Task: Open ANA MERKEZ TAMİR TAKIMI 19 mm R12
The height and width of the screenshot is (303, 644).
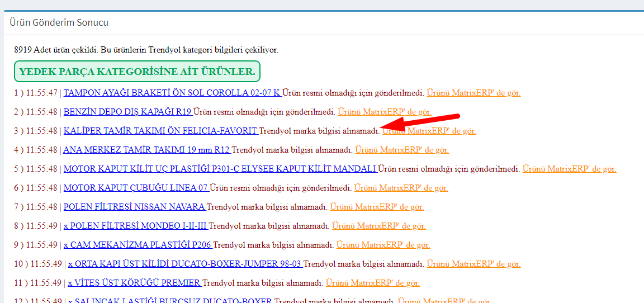Action: (x=146, y=150)
